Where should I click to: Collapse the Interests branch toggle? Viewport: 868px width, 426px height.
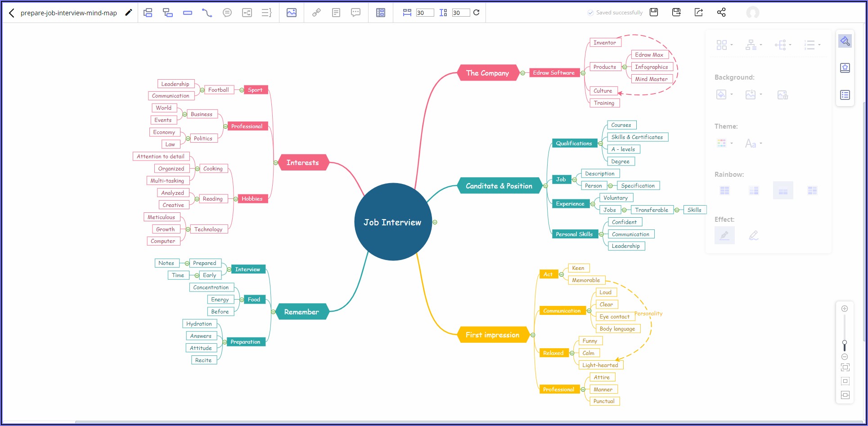coord(275,162)
